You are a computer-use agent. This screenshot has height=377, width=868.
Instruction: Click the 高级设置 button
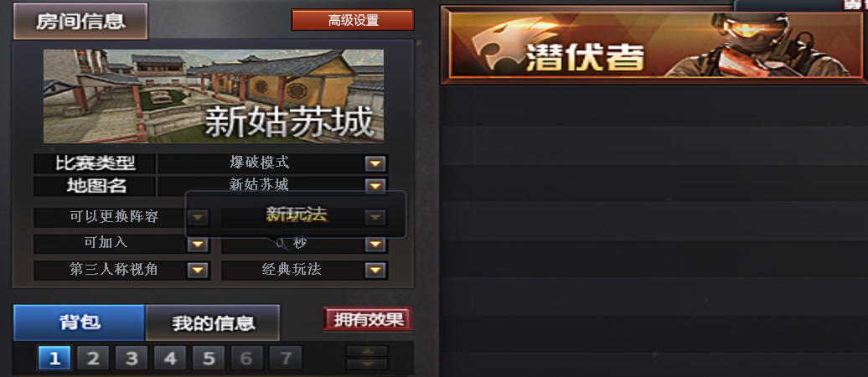pos(353,20)
